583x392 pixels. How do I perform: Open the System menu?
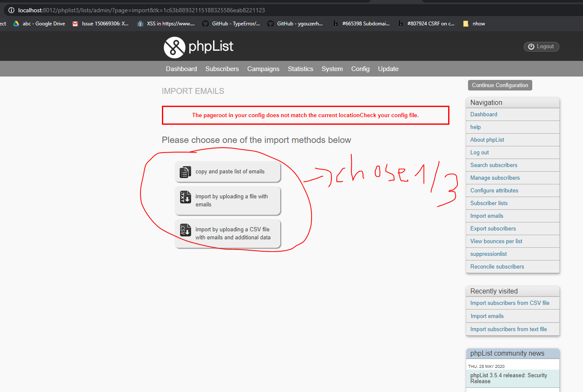[x=332, y=69]
